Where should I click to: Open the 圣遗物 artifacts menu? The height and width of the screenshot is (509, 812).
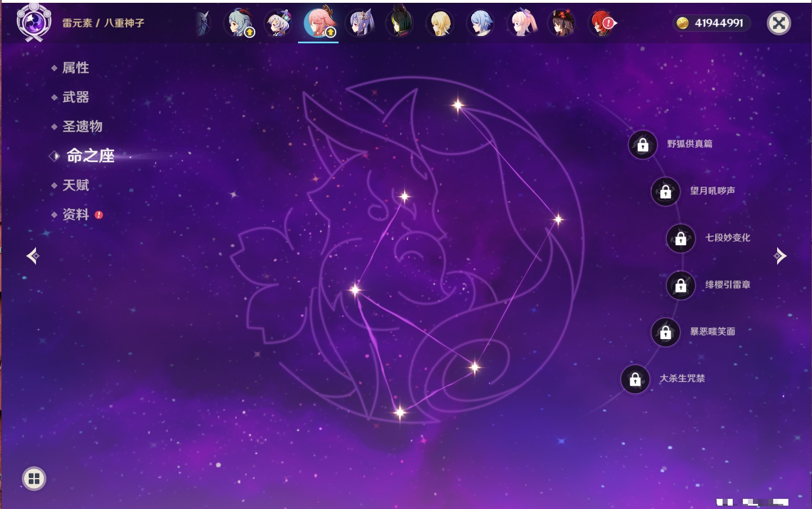82,127
